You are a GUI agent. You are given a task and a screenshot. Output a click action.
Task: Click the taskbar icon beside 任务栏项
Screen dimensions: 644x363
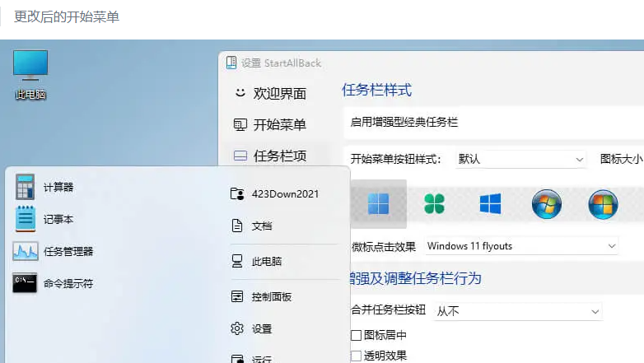pos(240,156)
